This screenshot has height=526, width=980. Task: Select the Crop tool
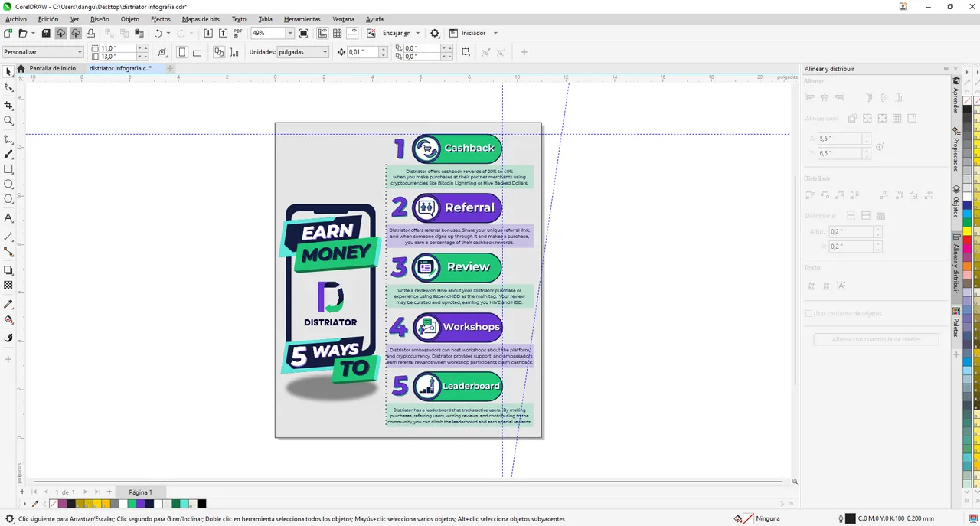click(8, 105)
